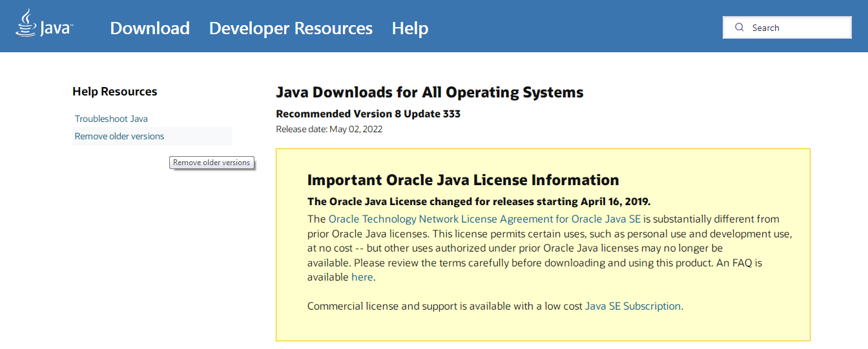The height and width of the screenshot is (349, 868).
Task: Open the Troubleshoot Java link
Action: [111, 119]
